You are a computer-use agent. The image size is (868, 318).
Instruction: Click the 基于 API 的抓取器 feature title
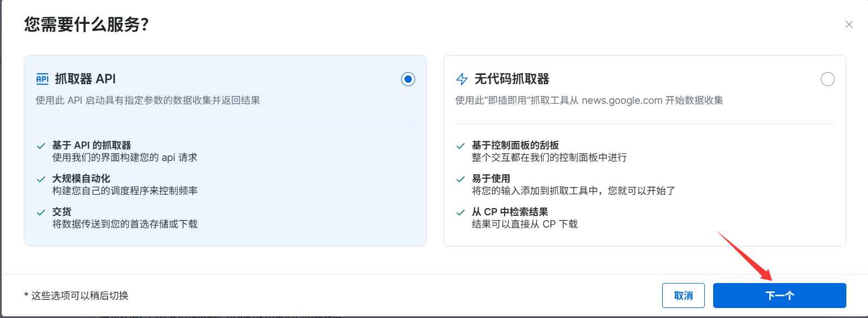(92, 145)
